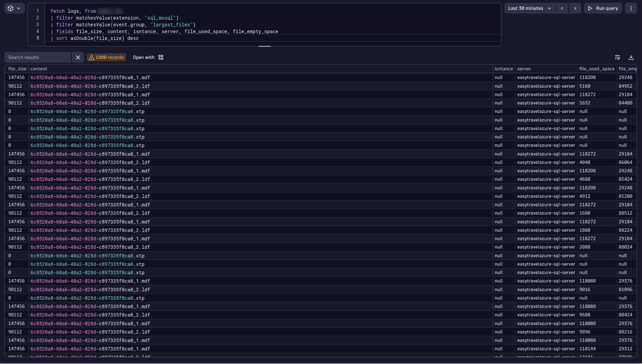Image resolution: width=642 pixels, height=364 pixels.
Task: Click the cube icon beside the query editor
Action: pyautogui.click(x=10, y=8)
